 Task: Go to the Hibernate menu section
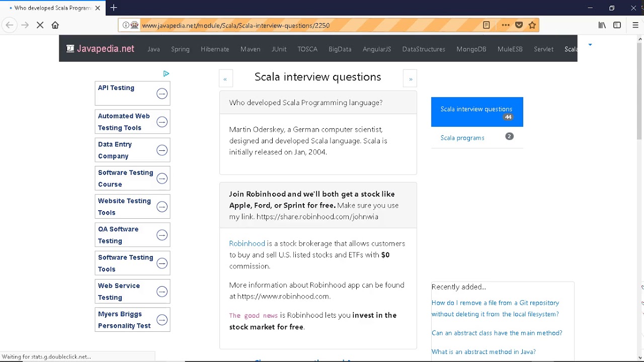click(215, 49)
